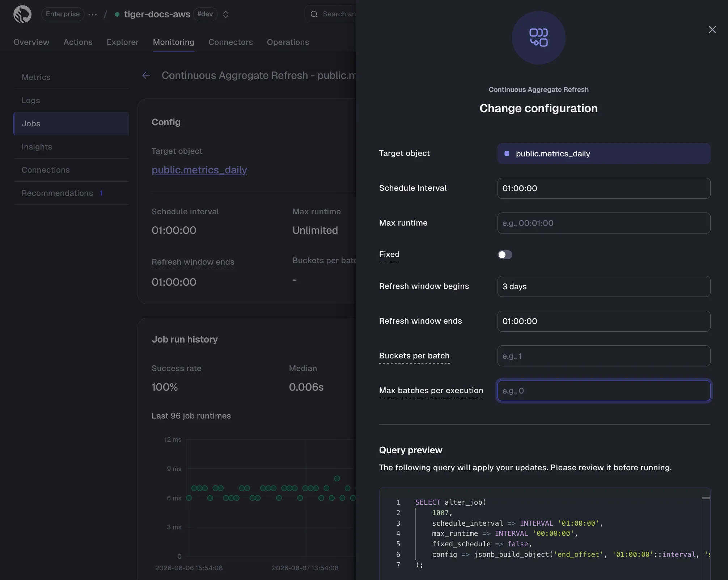Close the Change configuration panel
728x580 pixels.
tap(712, 30)
